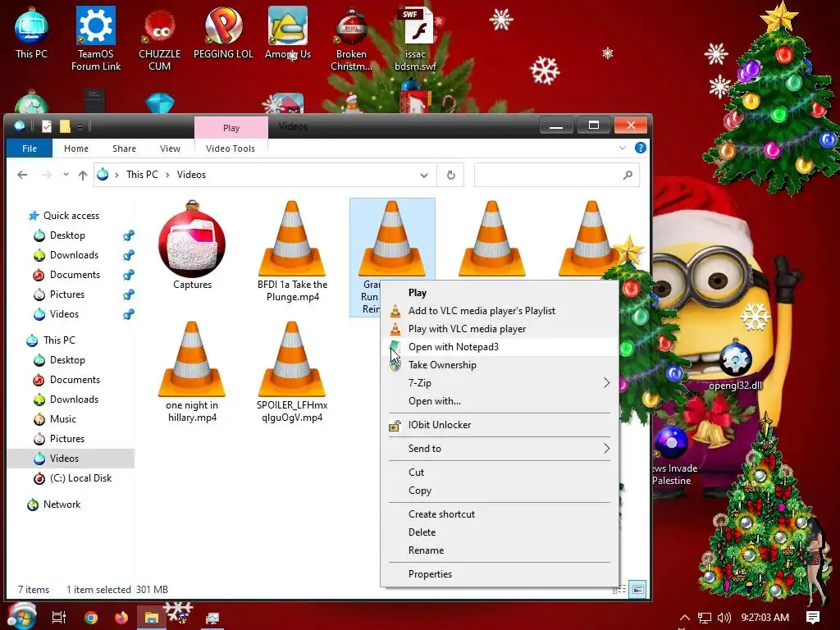
Task: Choose Take Ownership in context menu
Action: click(500, 365)
